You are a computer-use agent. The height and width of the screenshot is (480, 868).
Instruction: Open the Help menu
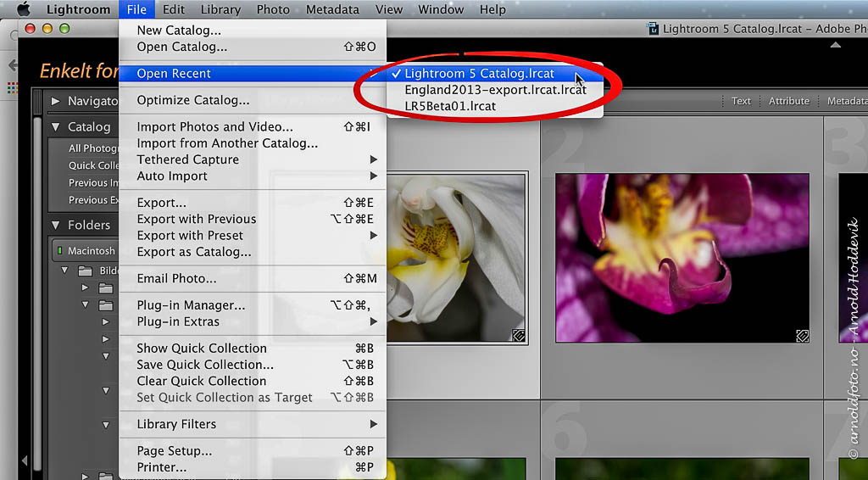point(492,9)
